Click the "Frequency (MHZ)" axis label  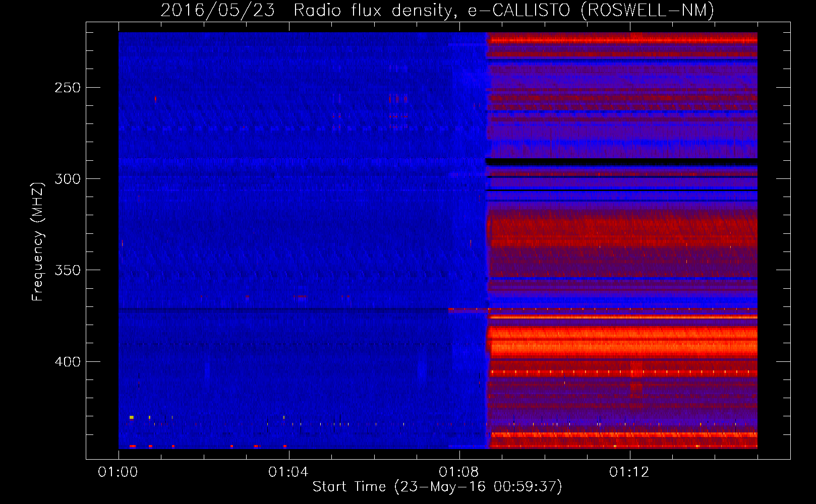pyautogui.click(x=38, y=242)
